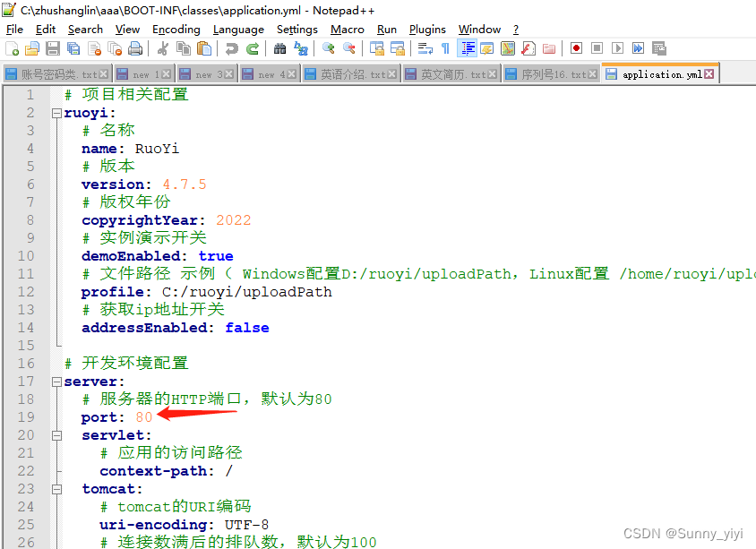Click the port value 80 highlighted by arrow
This screenshot has width=756, height=549.
pos(143,416)
